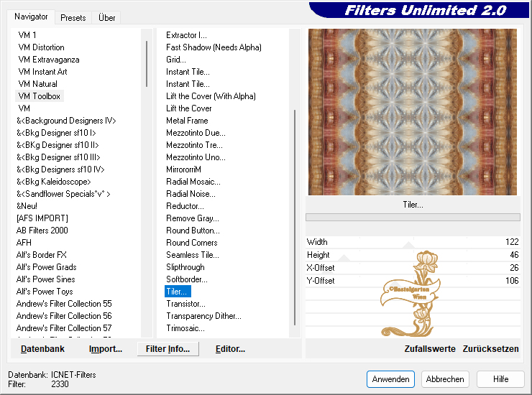Reset parameters with Zurücksetzen
Viewport: 532px width, 395px height.
[x=490, y=349]
